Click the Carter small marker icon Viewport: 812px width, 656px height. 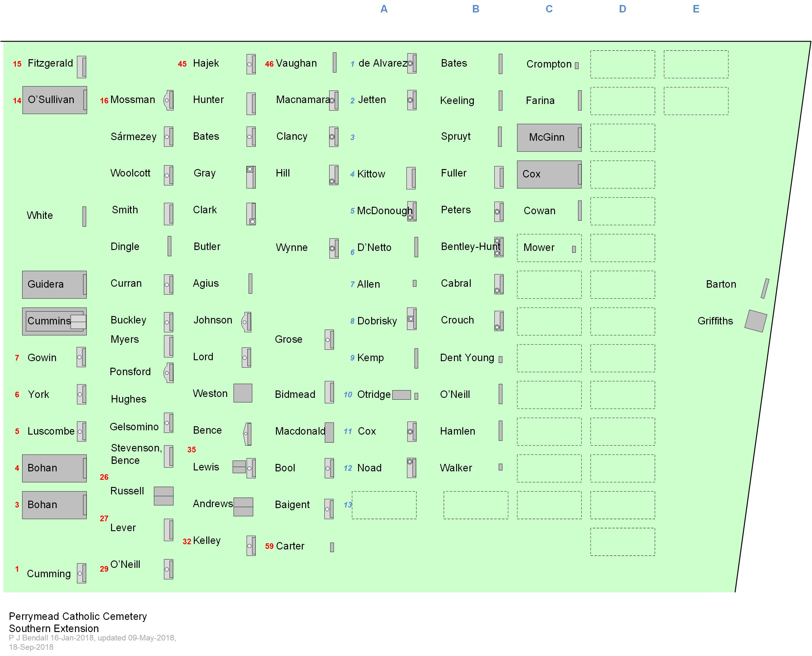(332, 547)
